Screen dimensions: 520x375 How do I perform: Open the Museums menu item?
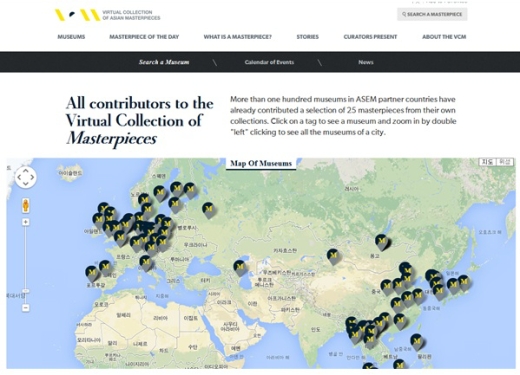point(71,37)
